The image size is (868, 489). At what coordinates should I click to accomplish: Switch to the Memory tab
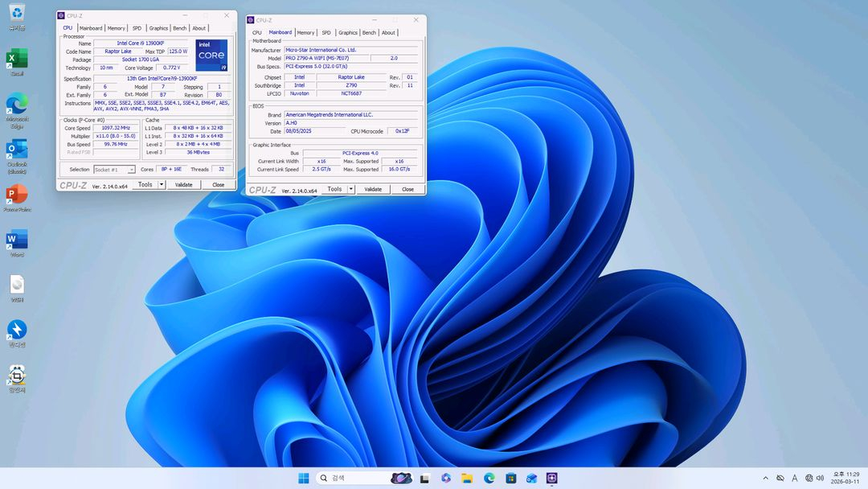116,27
